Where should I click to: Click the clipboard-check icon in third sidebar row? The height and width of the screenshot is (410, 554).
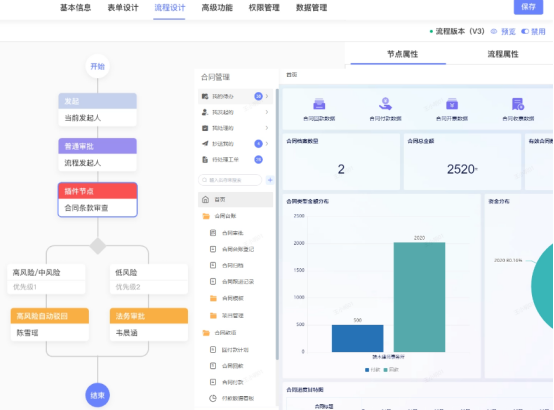pyautogui.click(x=205, y=128)
